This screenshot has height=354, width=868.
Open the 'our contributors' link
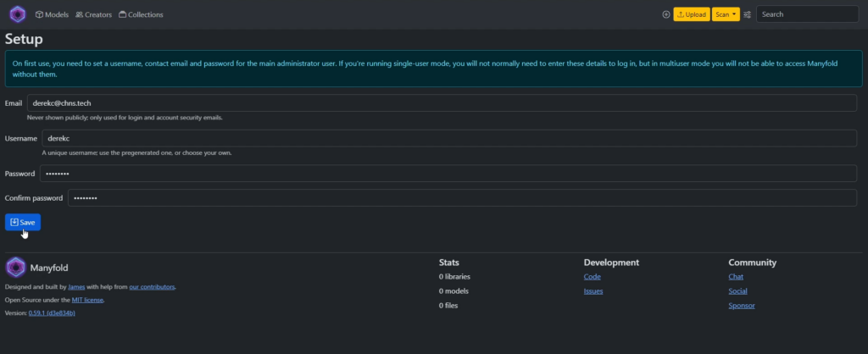153,287
